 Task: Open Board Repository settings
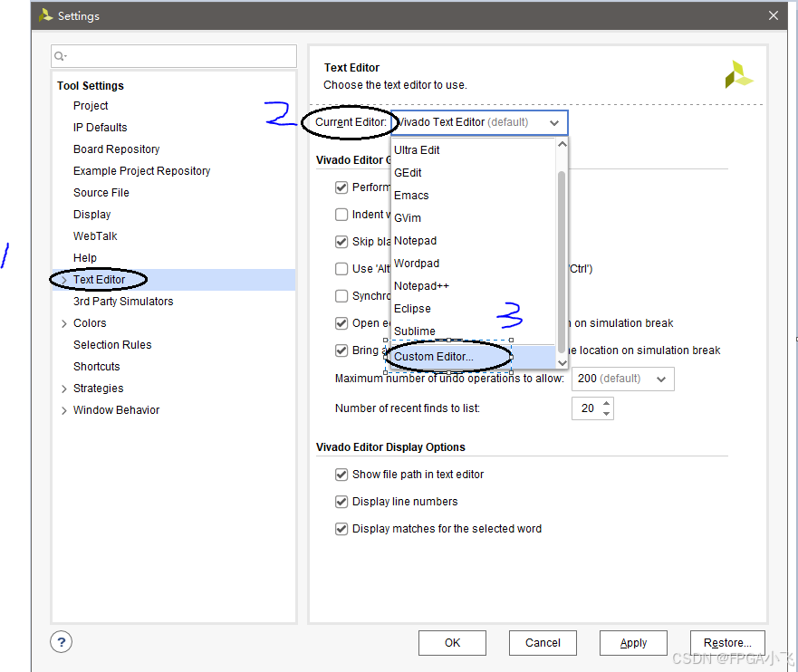pos(117,149)
